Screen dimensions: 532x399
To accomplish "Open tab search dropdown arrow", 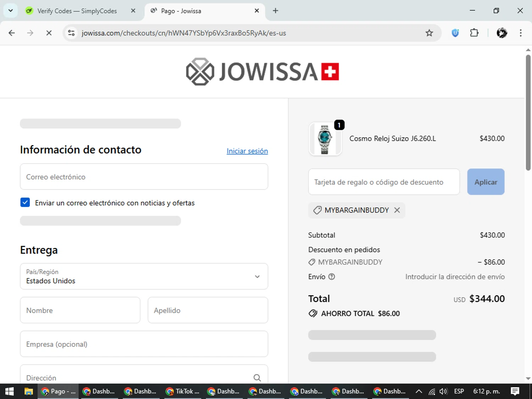I will click(x=11, y=11).
